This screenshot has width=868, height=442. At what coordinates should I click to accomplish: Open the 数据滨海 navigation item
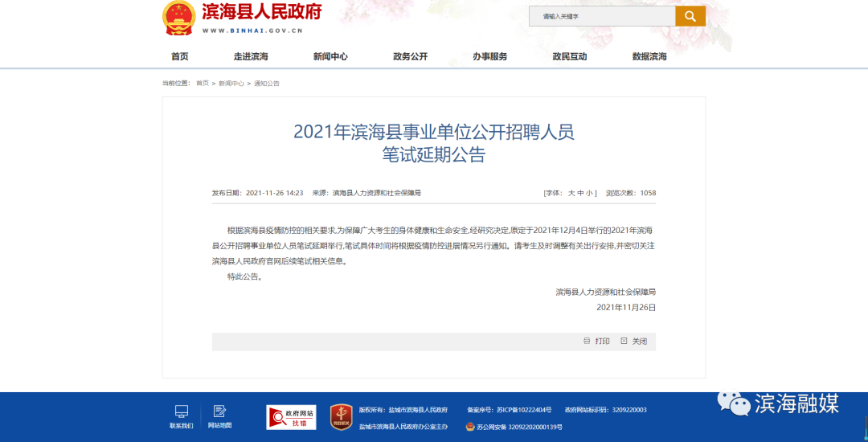click(649, 56)
